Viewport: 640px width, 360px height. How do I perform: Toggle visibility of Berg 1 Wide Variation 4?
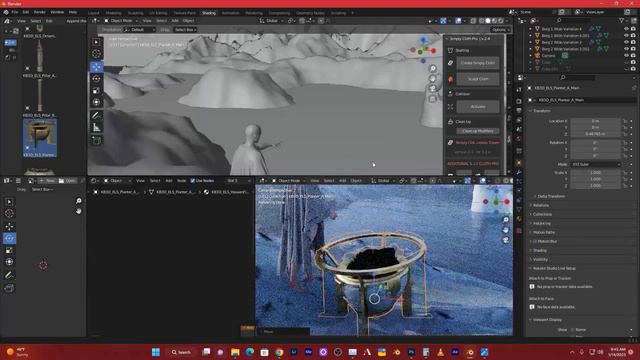click(x=626, y=29)
